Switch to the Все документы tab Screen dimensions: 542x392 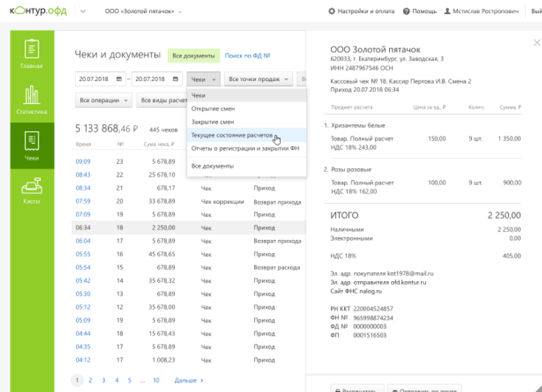[193, 55]
